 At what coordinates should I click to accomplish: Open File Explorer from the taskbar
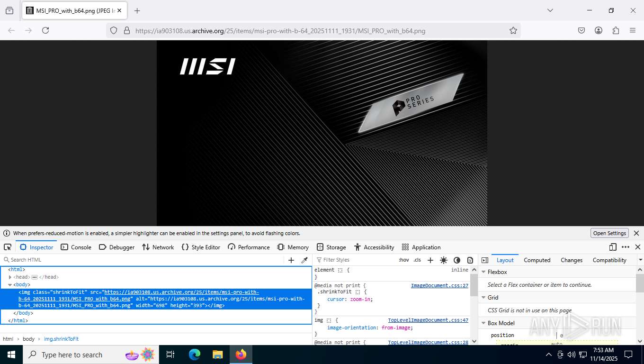(x=217, y=355)
